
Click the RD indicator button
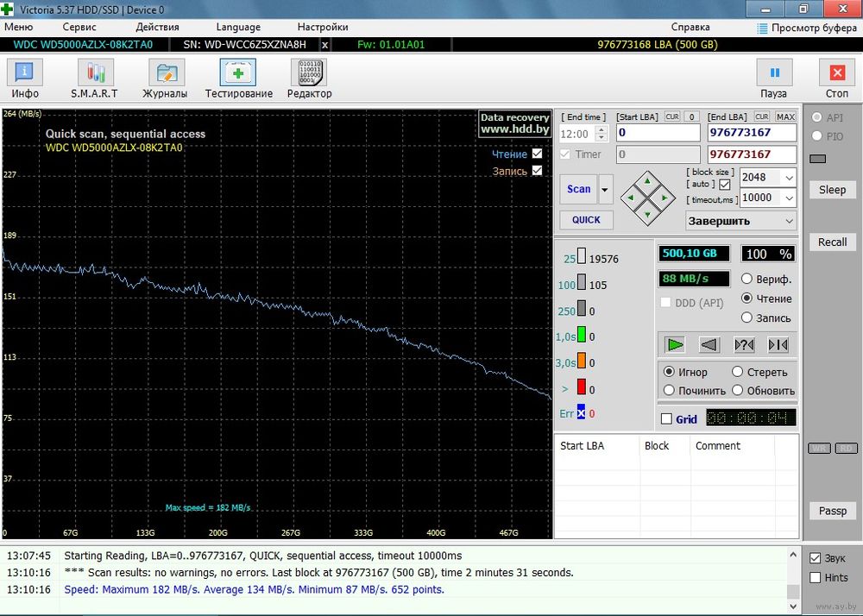point(846,448)
